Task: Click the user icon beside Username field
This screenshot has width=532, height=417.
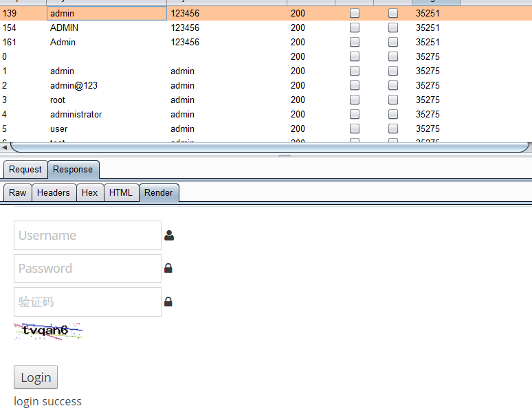Action: point(169,235)
